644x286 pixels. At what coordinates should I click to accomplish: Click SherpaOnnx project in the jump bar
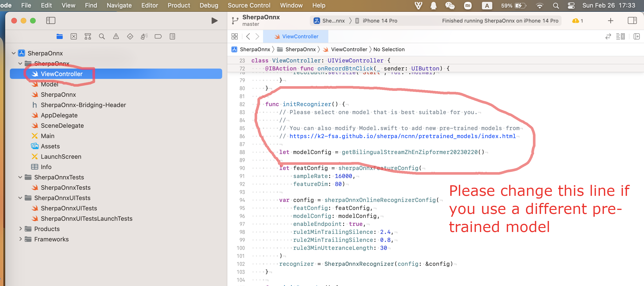pyautogui.click(x=251, y=50)
